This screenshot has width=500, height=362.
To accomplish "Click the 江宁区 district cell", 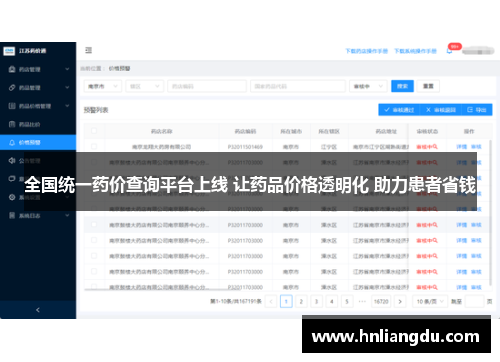I will coord(329,147).
